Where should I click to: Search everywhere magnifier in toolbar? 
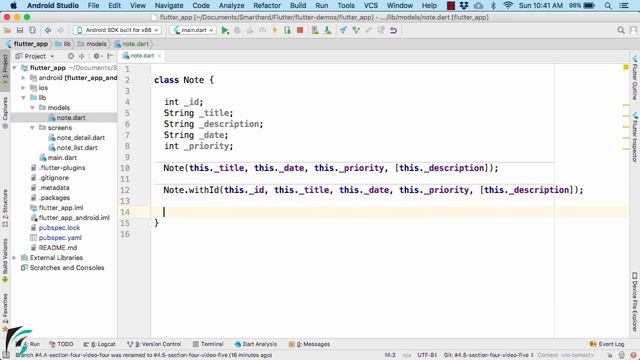621,30
